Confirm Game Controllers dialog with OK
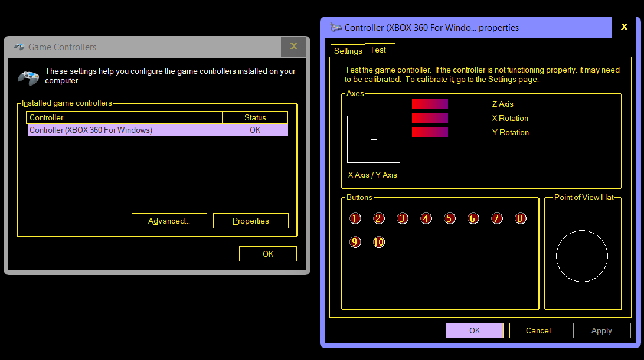Image resolution: width=644 pixels, height=360 pixels. pyautogui.click(x=268, y=254)
